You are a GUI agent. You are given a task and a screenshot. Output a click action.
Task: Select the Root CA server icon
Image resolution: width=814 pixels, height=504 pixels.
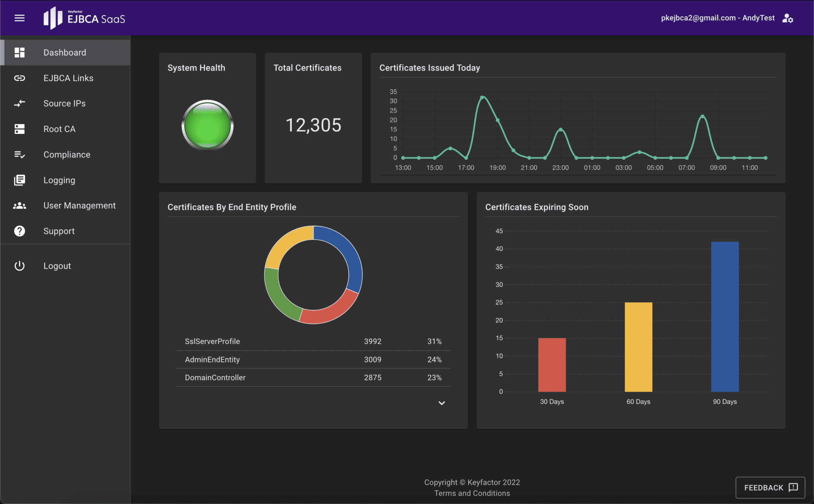coord(19,129)
